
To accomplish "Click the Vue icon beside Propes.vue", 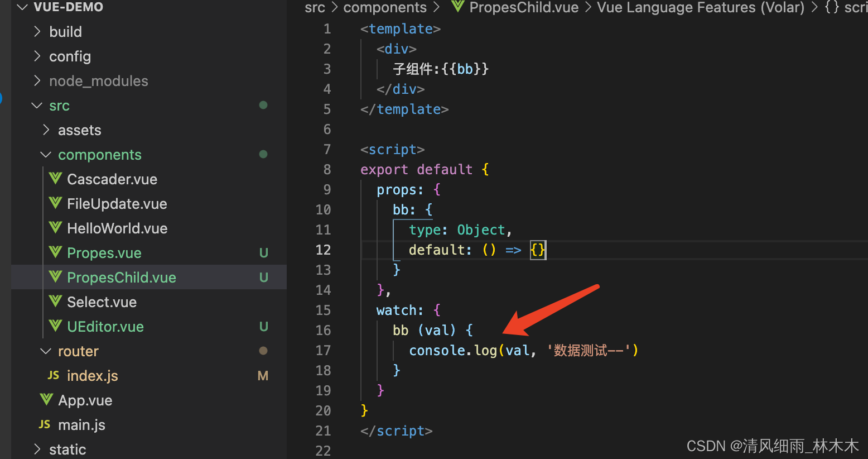I will click(55, 252).
